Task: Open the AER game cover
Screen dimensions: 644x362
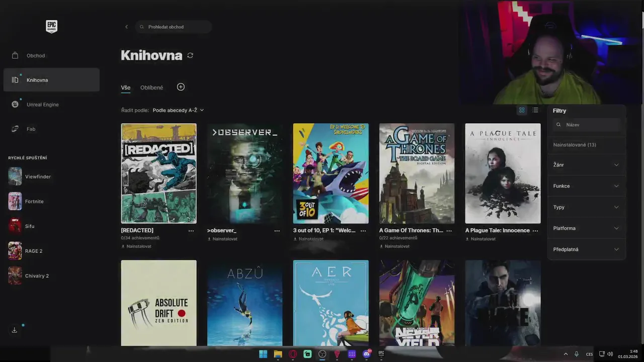Action: click(x=331, y=303)
